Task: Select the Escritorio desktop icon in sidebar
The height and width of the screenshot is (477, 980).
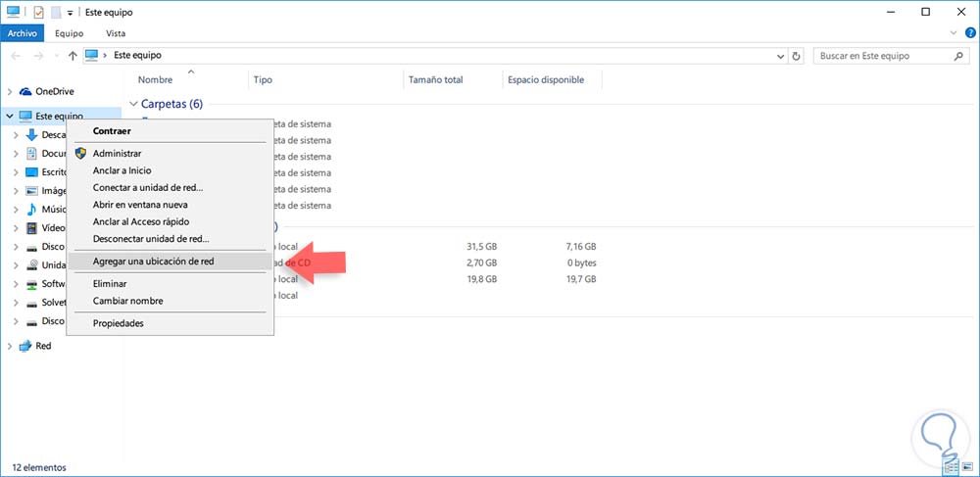Action: pos(31,172)
